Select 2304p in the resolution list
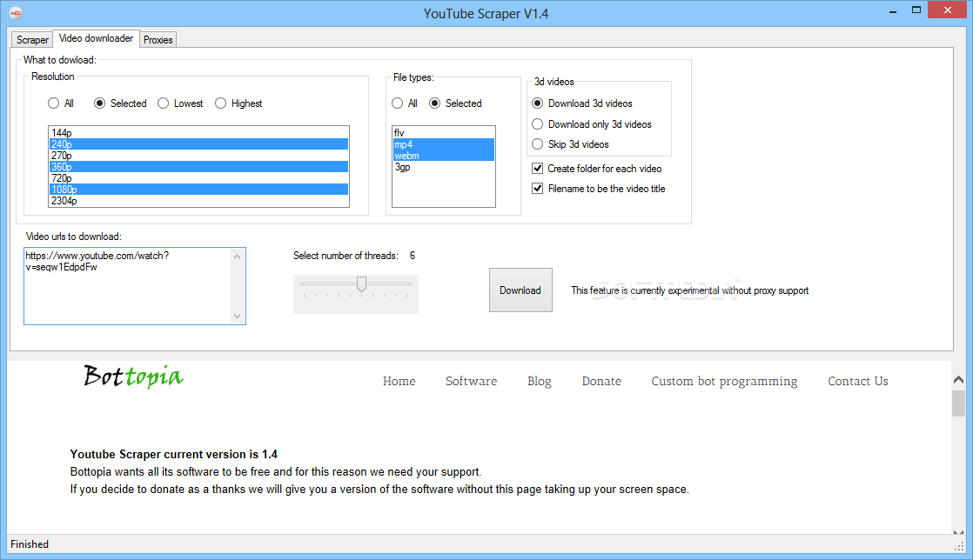Viewport: 973px width, 560px height. click(x=198, y=200)
